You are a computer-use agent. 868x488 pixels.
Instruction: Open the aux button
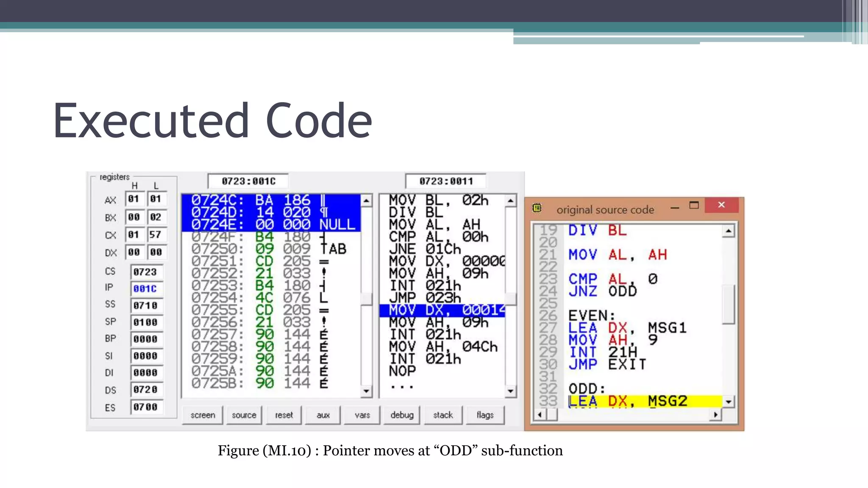click(x=323, y=415)
